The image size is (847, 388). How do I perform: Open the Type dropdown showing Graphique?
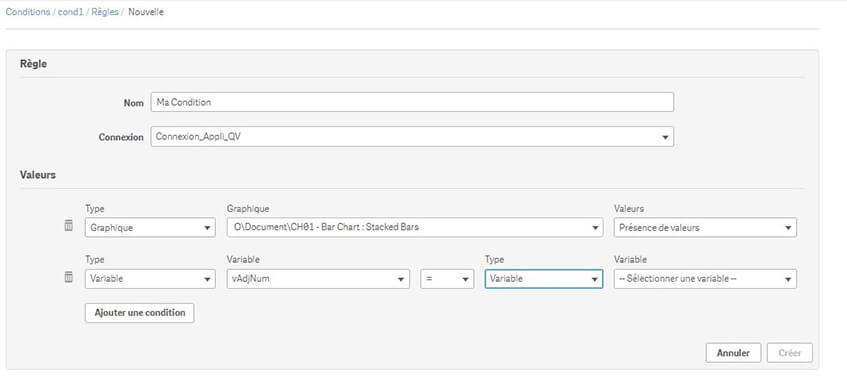pos(150,228)
